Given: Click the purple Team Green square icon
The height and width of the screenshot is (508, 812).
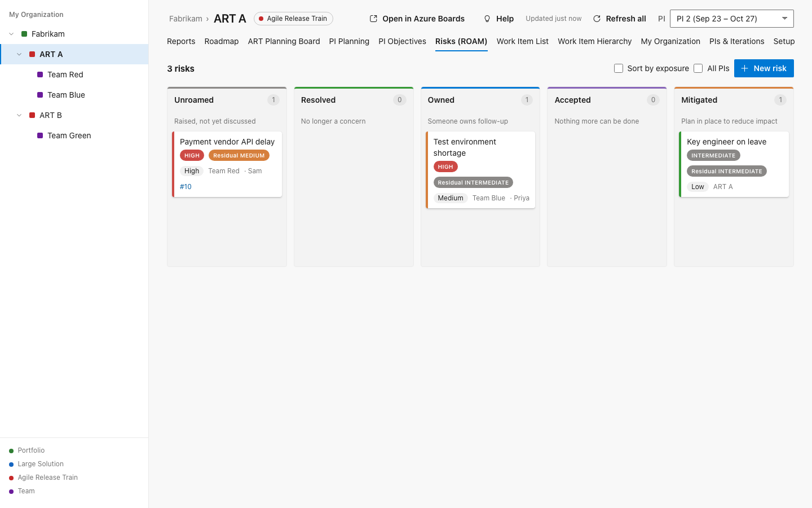Looking at the screenshot, I should (40, 135).
